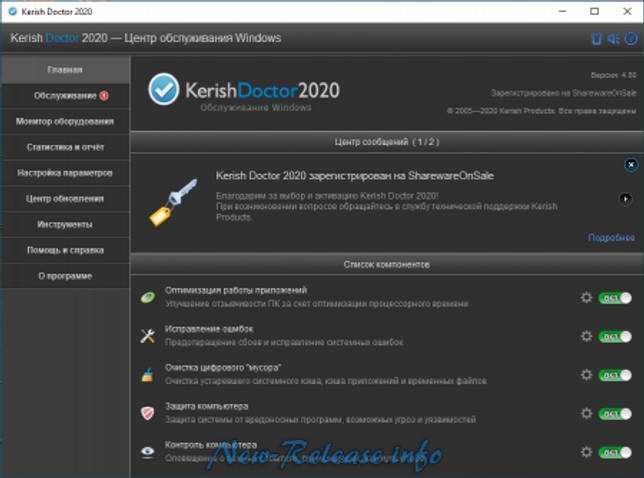Click the speaker sound icon in header

(613, 39)
